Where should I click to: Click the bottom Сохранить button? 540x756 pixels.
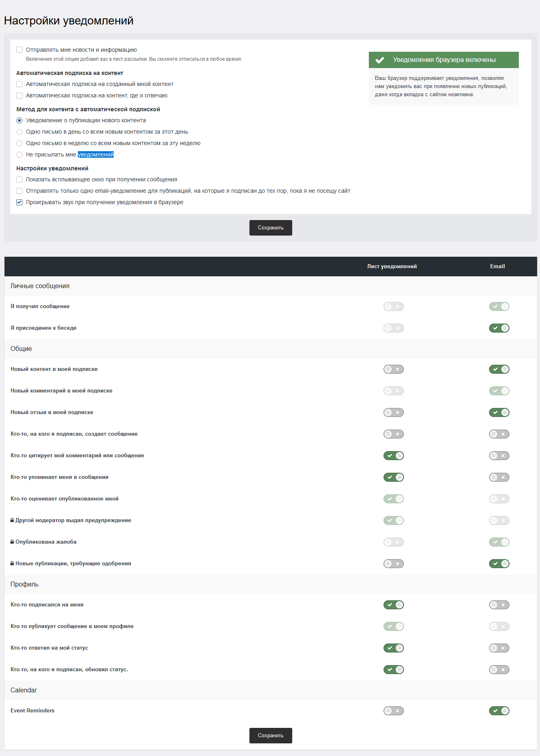[x=271, y=735]
